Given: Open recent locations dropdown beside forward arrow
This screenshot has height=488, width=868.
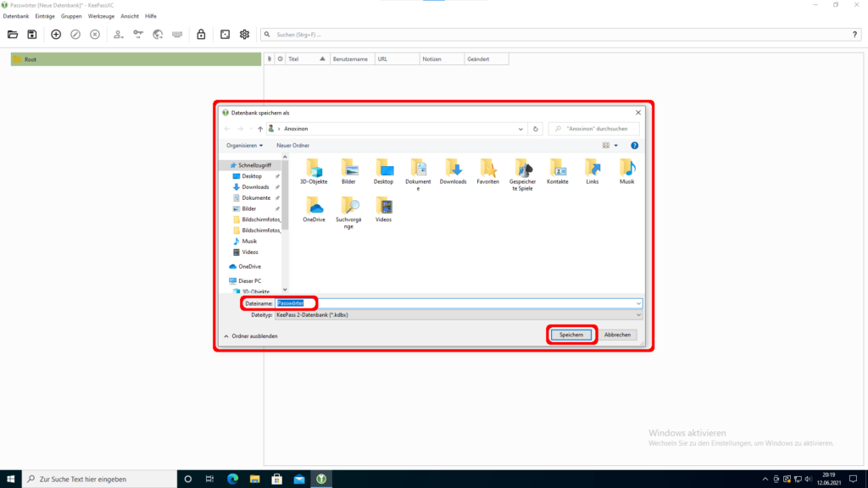Looking at the screenshot, I should 250,129.
